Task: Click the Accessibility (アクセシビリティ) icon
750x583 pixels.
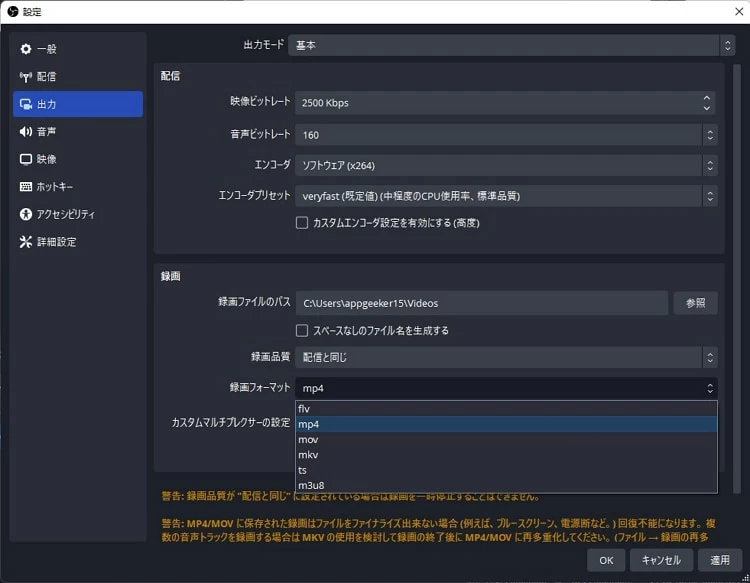Action: pyautogui.click(x=26, y=214)
